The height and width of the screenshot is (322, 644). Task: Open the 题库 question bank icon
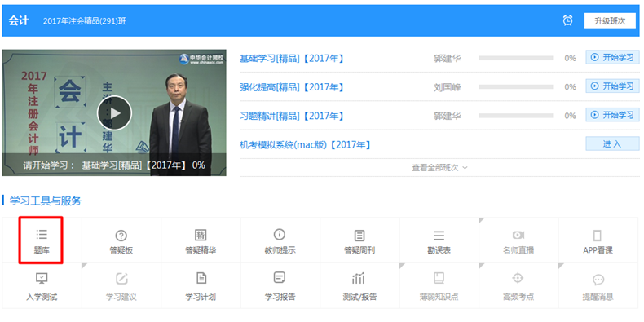(x=41, y=235)
